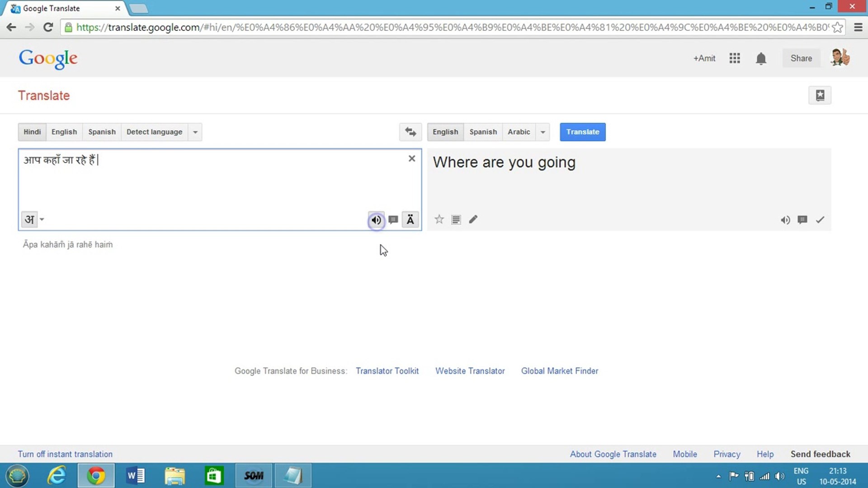Click the swap languages arrows icon
Viewport: 868px width, 488px height.
[410, 131]
